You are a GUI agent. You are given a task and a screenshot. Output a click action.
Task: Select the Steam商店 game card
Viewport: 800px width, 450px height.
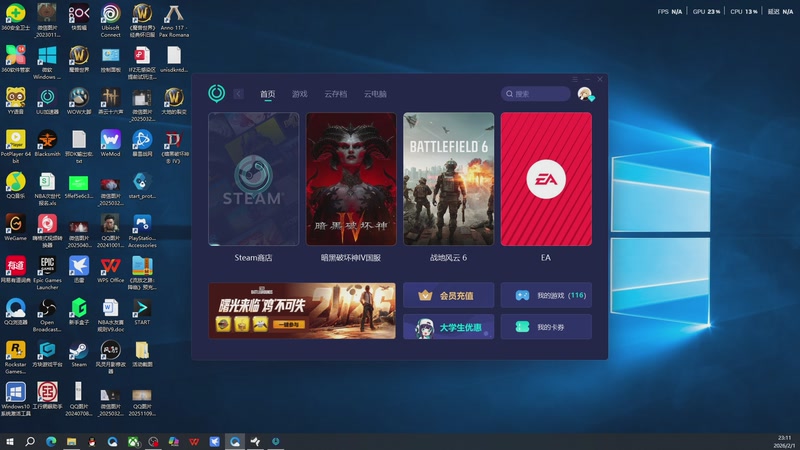pyautogui.click(x=254, y=179)
